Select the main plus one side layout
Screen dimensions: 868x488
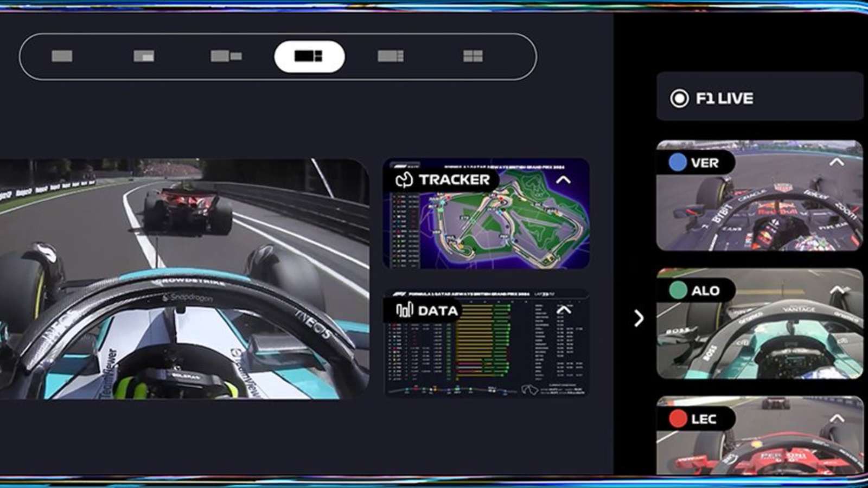(226, 56)
